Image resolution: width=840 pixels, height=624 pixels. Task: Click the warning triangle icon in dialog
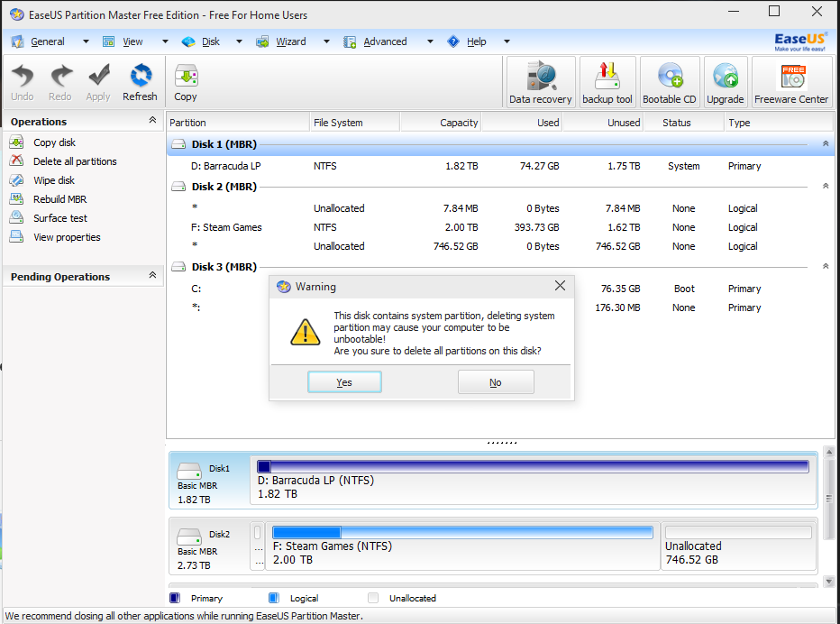306,332
